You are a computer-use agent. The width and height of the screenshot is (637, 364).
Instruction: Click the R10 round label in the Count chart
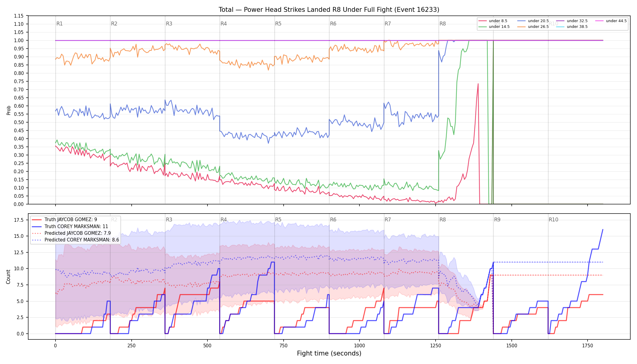coord(553,220)
